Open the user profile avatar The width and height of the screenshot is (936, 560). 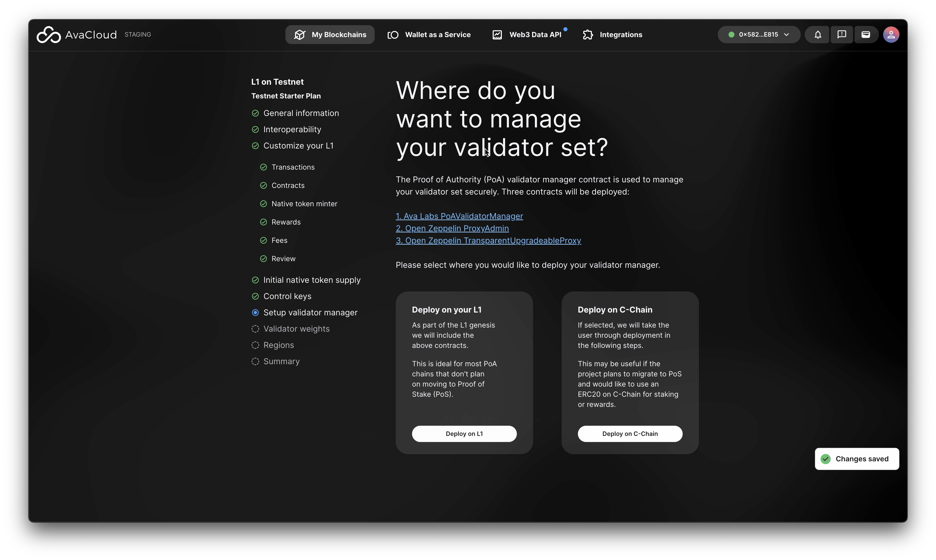click(891, 35)
